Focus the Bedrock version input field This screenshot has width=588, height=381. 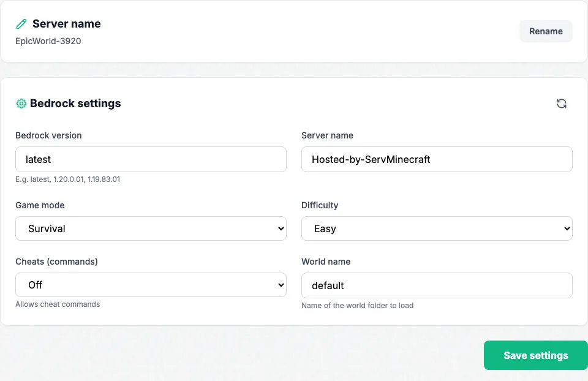[x=151, y=159]
